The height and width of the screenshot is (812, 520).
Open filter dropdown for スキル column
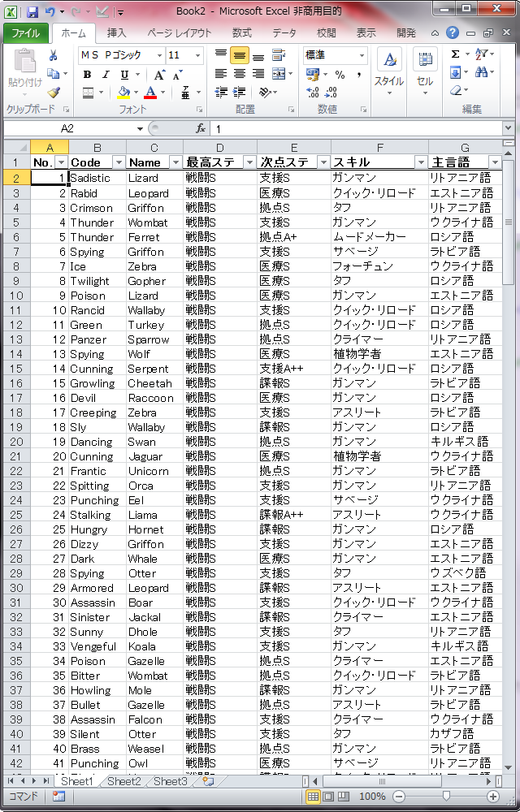pos(422,162)
